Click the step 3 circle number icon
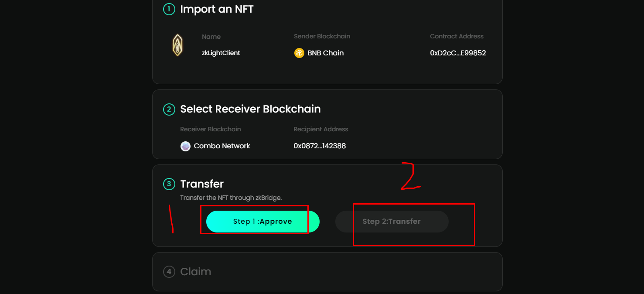644x294 pixels. click(x=169, y=184)
